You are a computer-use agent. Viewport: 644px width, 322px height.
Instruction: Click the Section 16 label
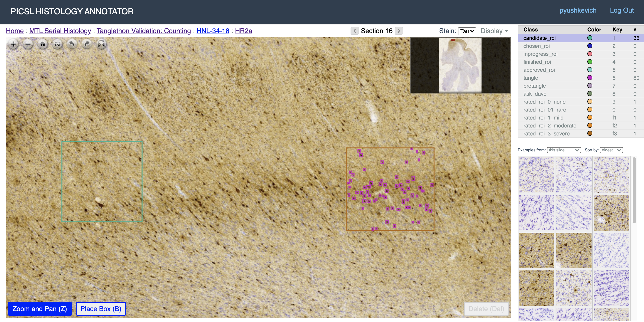click(377, 31)
